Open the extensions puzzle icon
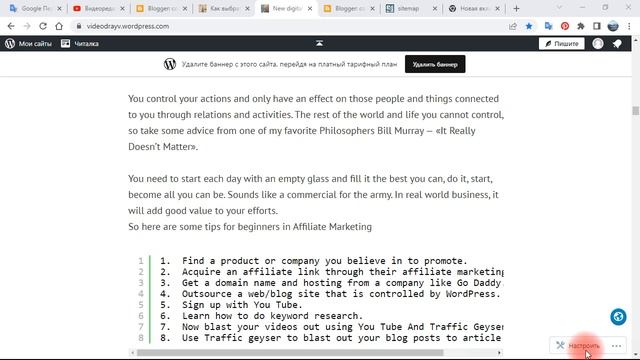 (x=581, y=26)
